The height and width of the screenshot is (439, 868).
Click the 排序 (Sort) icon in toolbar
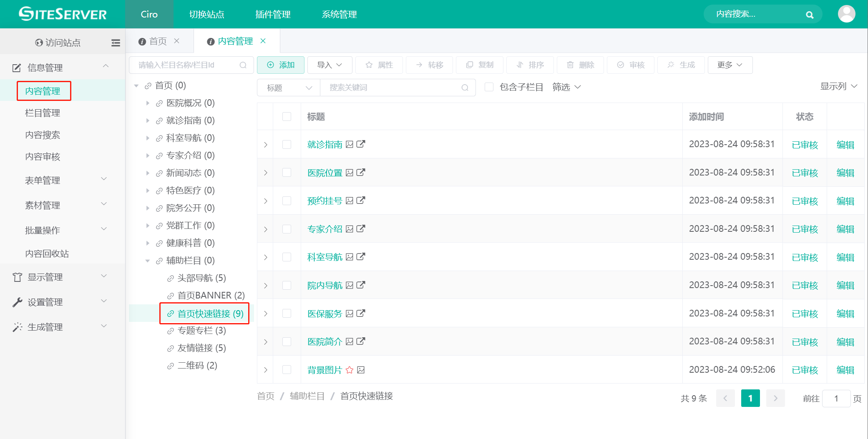(x=520, y=65)
